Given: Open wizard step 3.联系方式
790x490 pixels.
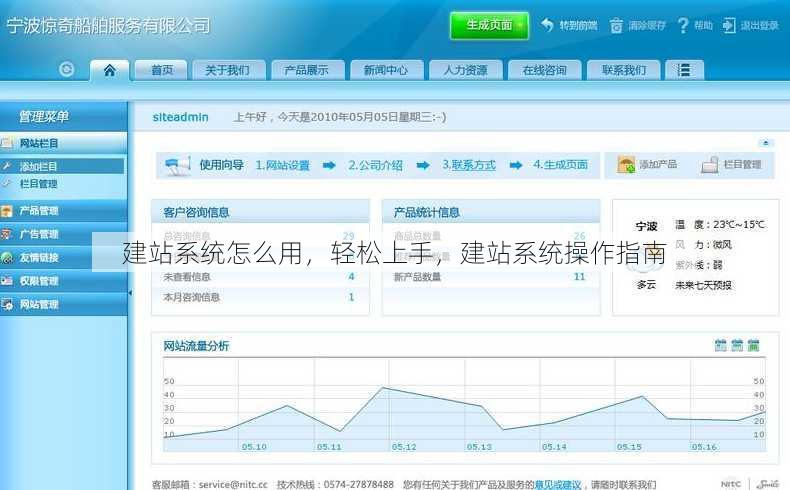Looking at the screenshot, I should click(469, 165).
